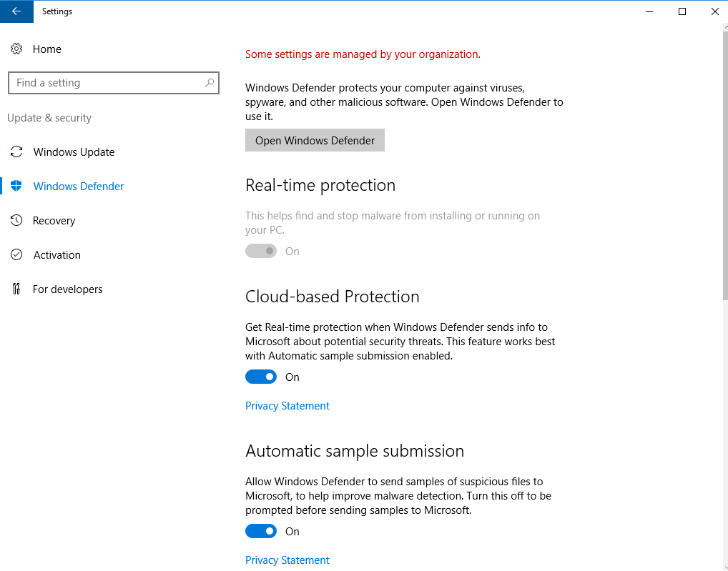The width and height of the screenshot is (728, 571).
Task: Turn off Cloud-based Protection switch
Action: coord(261,377)
